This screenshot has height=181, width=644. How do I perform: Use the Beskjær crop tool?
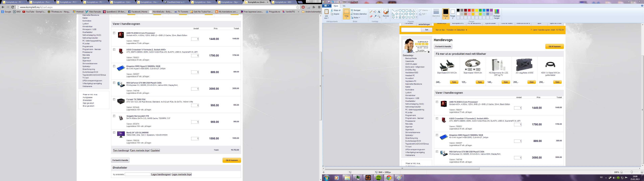pos(356,10)
